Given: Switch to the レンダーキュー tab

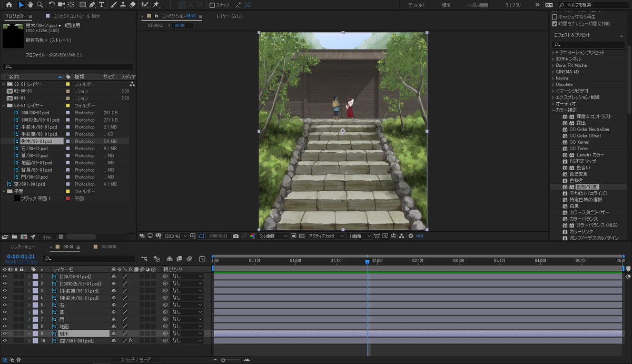Looking at the screenshot, I should click(x=23, y=247).
